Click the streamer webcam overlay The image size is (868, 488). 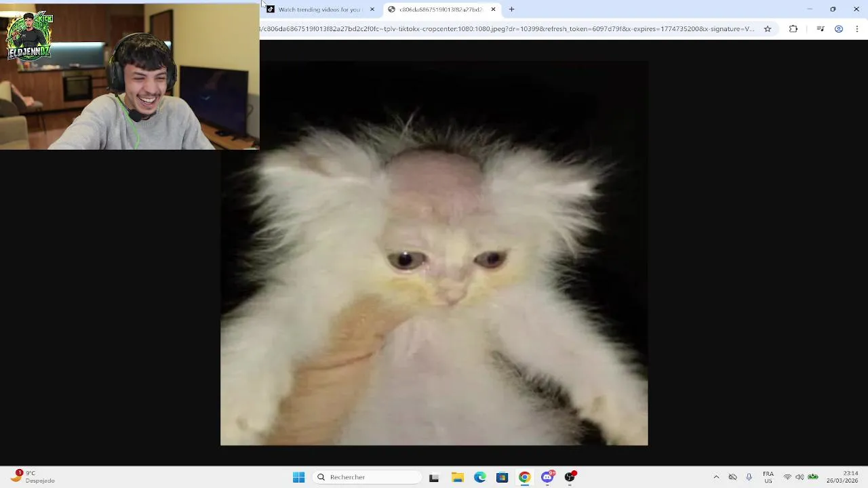(x=130, y=77)
